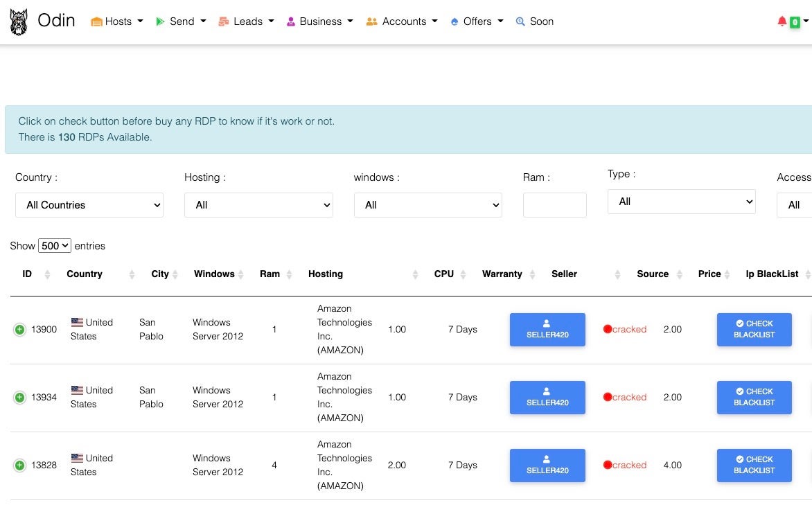Sort by Warranty column arrows
Image resolution: width=812 pixels, height=505 pixels.
pyautogui.click(x=532, y=274)
